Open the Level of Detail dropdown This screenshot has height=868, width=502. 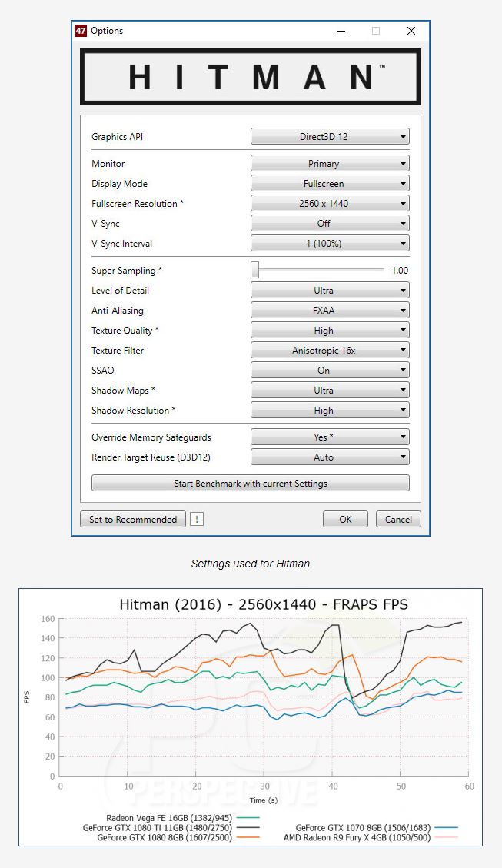(330, 290)
